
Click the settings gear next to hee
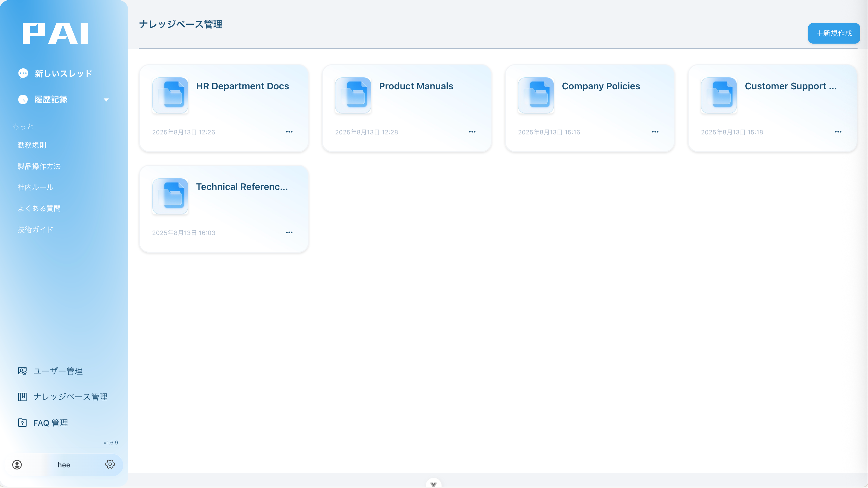click(110, 464)
